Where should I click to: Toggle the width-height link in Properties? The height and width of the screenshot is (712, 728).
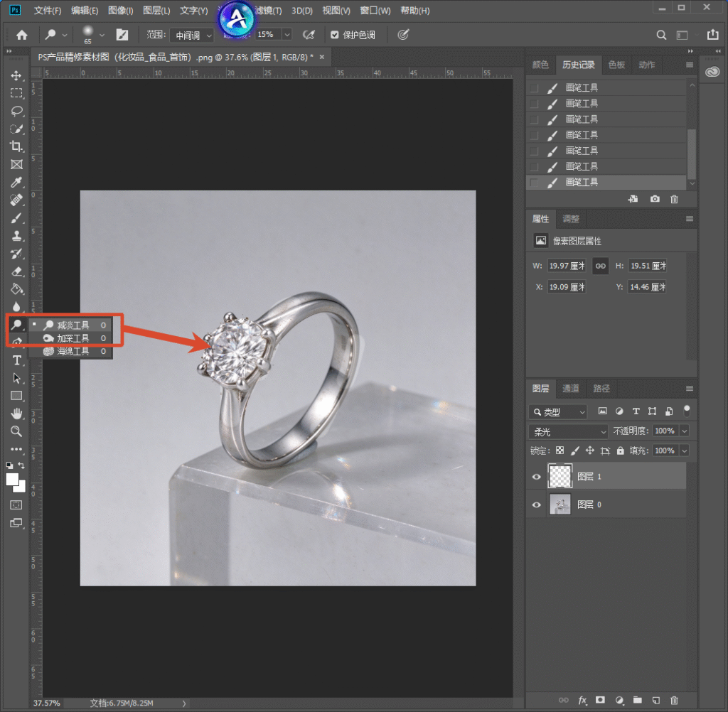click(600, 266)
